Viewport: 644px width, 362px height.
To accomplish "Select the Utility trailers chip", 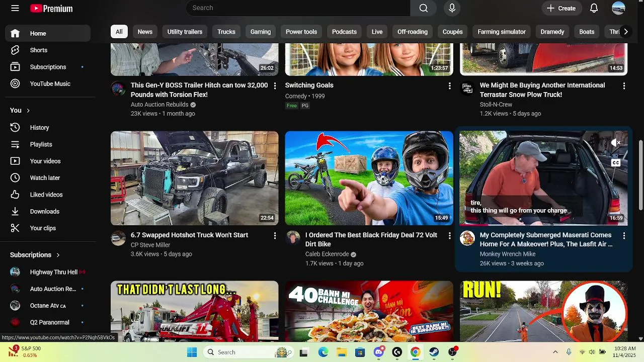I will [x=185, y=32].
